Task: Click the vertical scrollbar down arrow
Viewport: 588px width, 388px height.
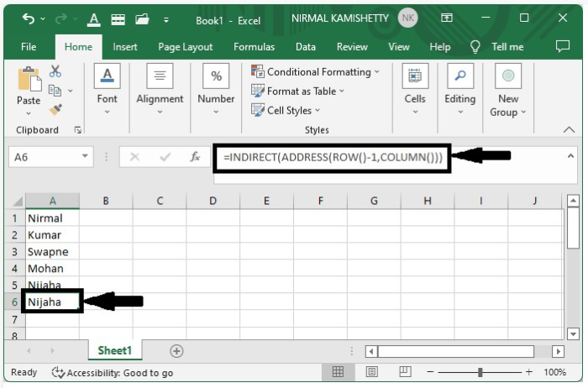Action: 573,333
